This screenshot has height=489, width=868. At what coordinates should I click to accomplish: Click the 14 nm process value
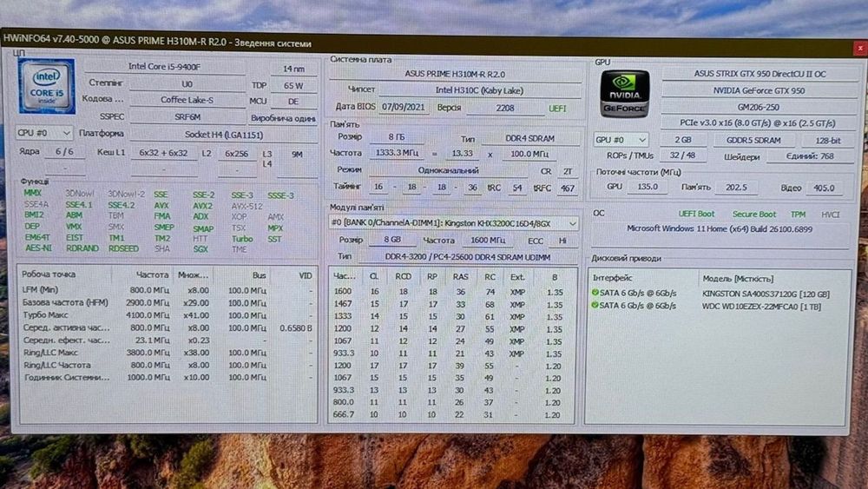(x=293, y=69)
